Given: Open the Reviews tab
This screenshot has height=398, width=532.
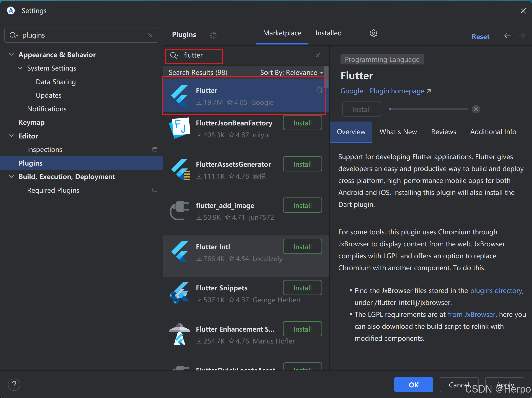Looking at the screenshot, I should pyautogui.click(x=443, y=132).
